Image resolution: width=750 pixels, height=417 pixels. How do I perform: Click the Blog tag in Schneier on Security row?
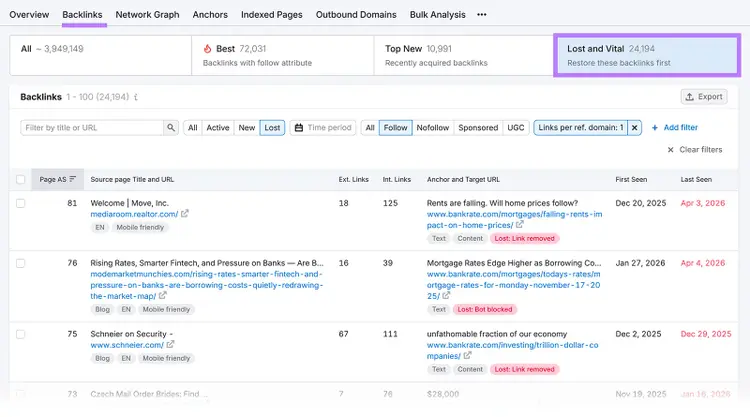[x=102, y=358]
